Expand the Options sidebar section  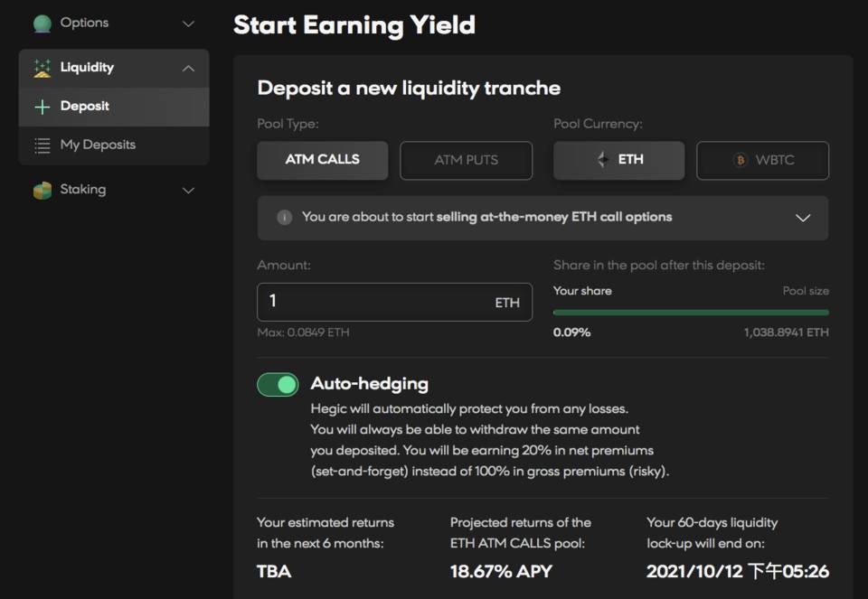tap(188, 23)
